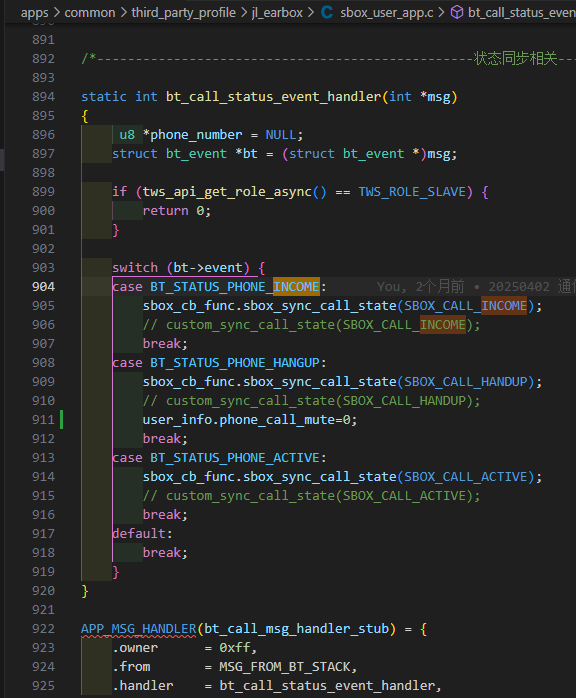Open the sbox_user_app.c breadcrumb item
Viewport: 576px width, 698px height.
pyautogui.click(x=387, y=12)
